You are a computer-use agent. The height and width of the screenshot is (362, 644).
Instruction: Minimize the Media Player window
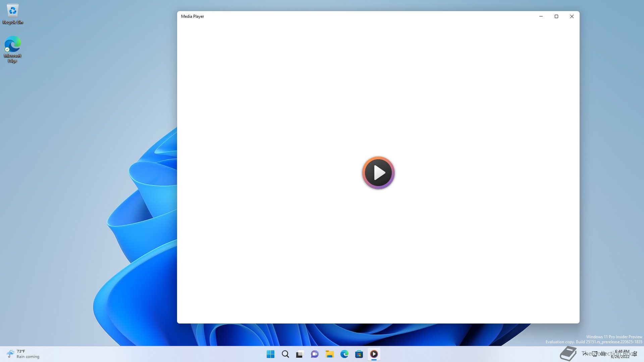click(541, 16)
